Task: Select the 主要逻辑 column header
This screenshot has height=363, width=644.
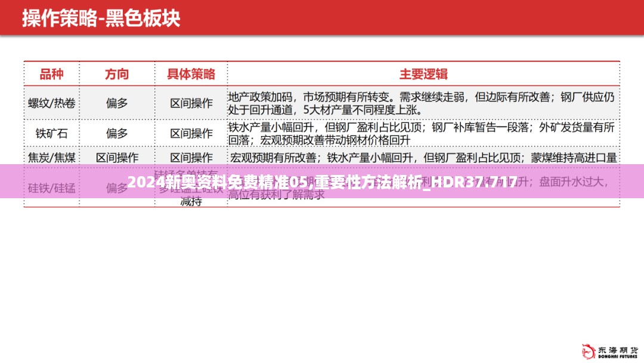Action: pyautogui.click(x=423, y=75)
